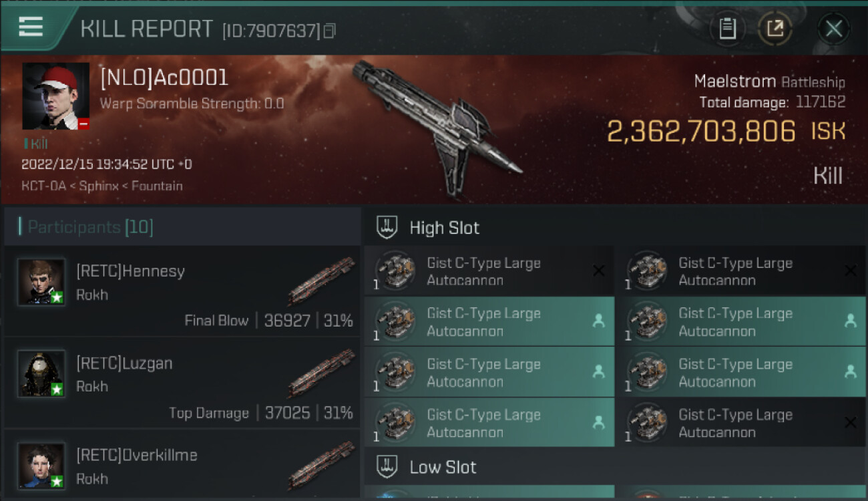This screenshot has width=868, height=501.
Task: View Hennesy's character portrait
Action: 41,282
